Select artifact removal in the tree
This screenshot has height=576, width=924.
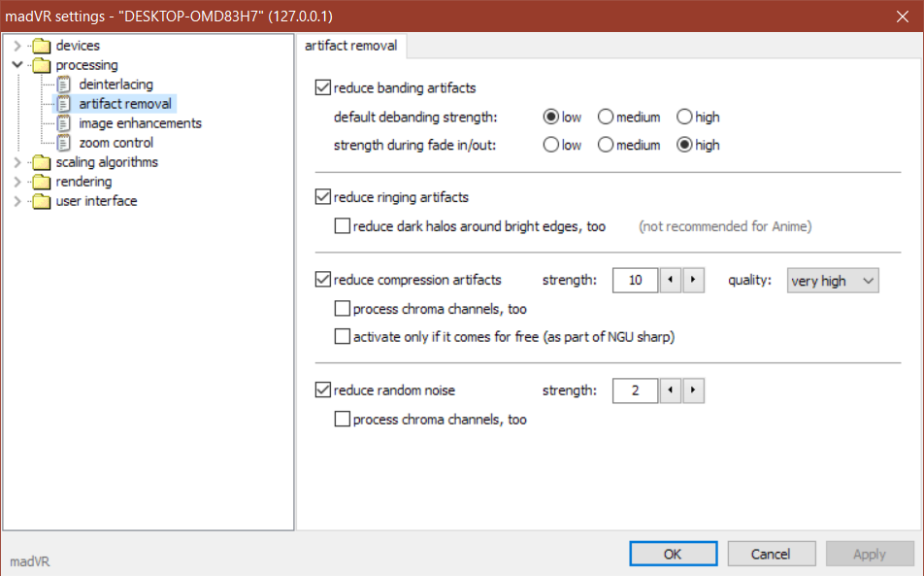point(125,104)
